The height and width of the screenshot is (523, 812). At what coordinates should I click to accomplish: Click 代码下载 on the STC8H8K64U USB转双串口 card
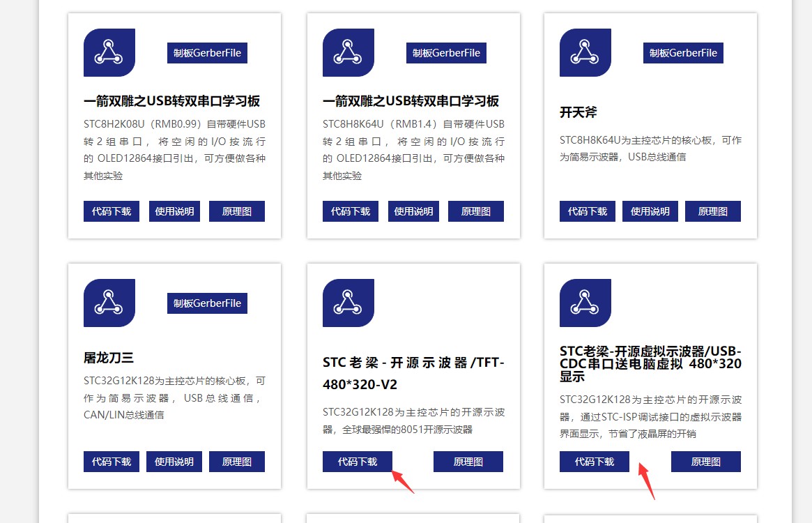tap(351, 211)
